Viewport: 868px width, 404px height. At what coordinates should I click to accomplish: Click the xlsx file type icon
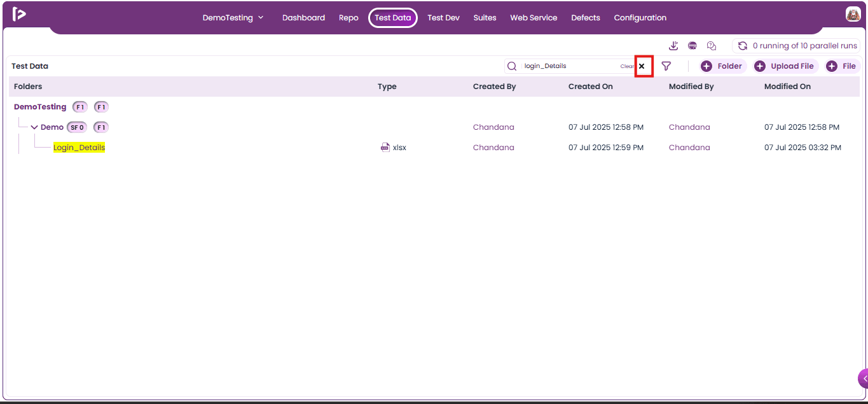[385, 148]
